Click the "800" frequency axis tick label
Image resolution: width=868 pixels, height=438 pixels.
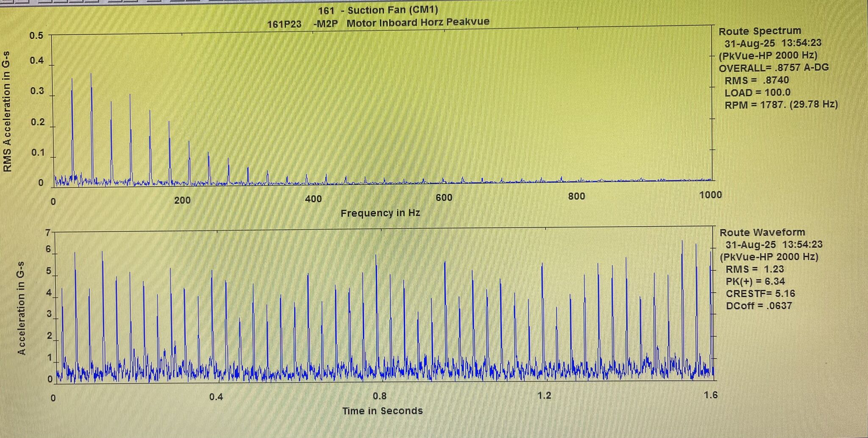coord(576,196)
